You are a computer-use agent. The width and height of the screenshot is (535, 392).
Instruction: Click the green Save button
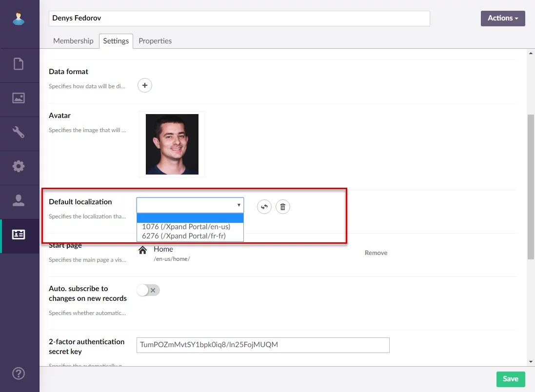(x=510, y=379)
